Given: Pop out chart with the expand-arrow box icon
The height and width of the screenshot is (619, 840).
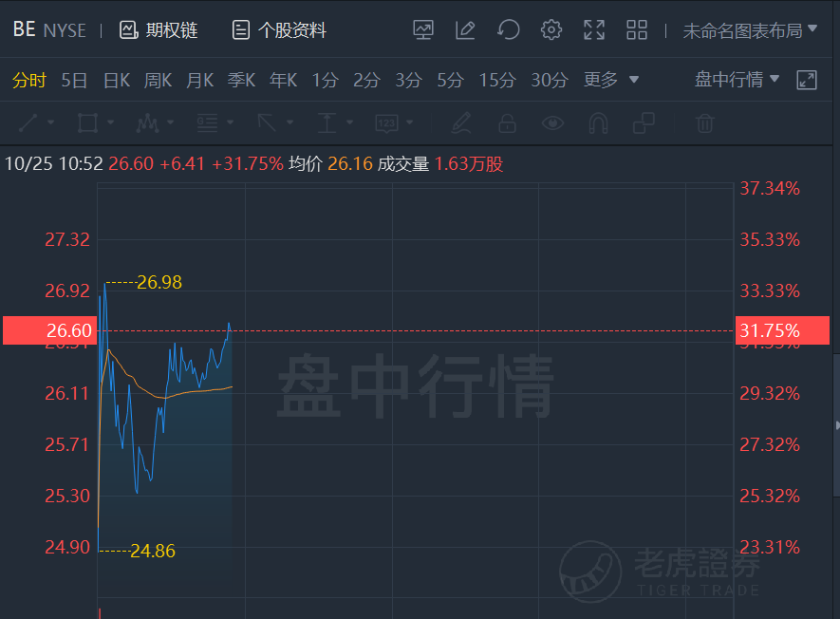Looking at the screenshot, I should 806,80.
